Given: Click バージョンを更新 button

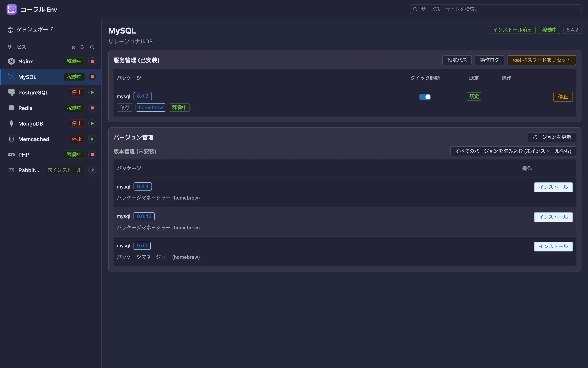Looking at the screenshot, I should pyautogui.click(x=551, y=137).
